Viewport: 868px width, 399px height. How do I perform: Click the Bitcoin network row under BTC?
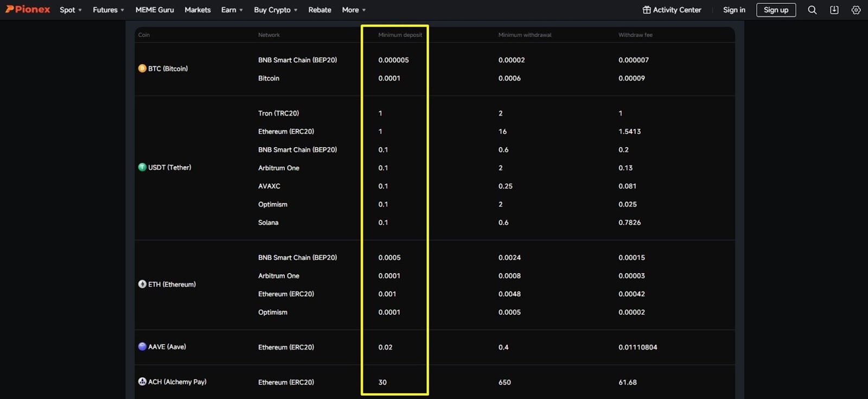(269, 78)
